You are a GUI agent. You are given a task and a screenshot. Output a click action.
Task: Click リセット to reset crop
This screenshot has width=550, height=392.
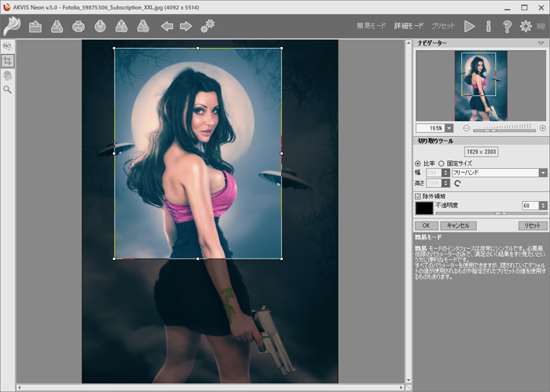coord(533,225)
